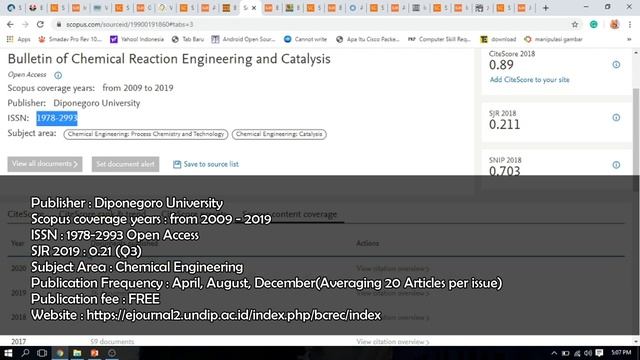The height and width of the screenshot is (360, 640).
Task: Open the Android Open Source bookmark
Action: (243, 39)
